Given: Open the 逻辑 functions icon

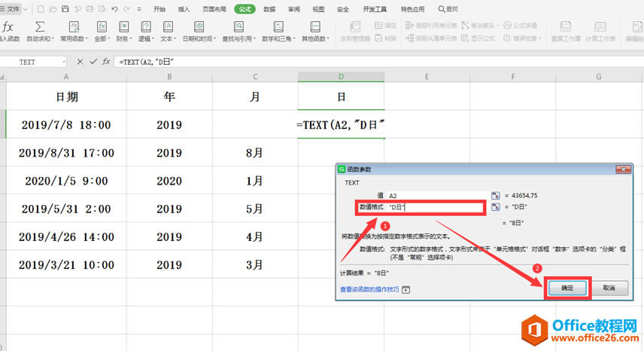Looking at the screenshot, I should 146,27.
